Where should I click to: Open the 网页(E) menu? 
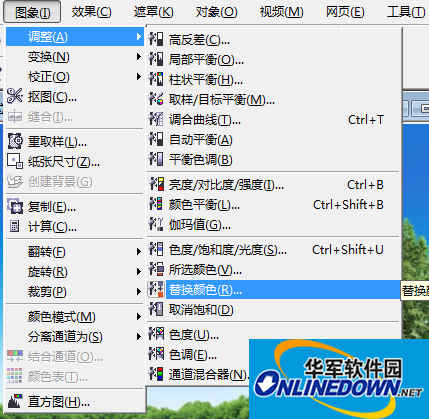click(345, 12)
